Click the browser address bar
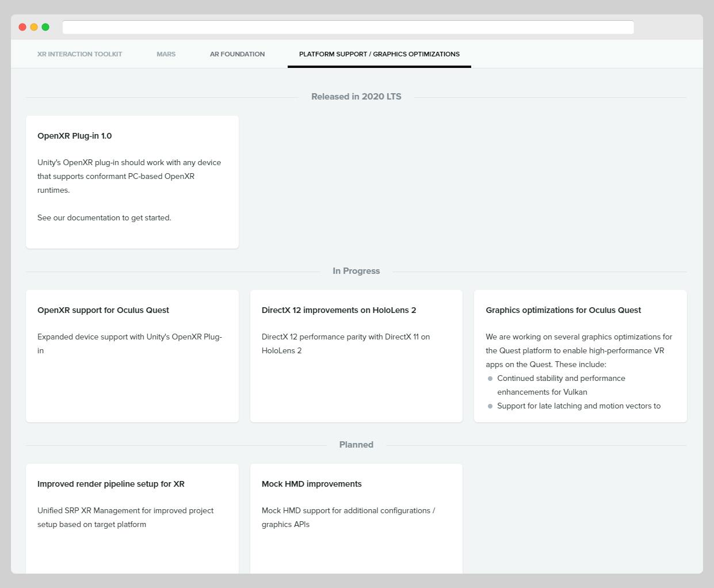 (348, 27)
